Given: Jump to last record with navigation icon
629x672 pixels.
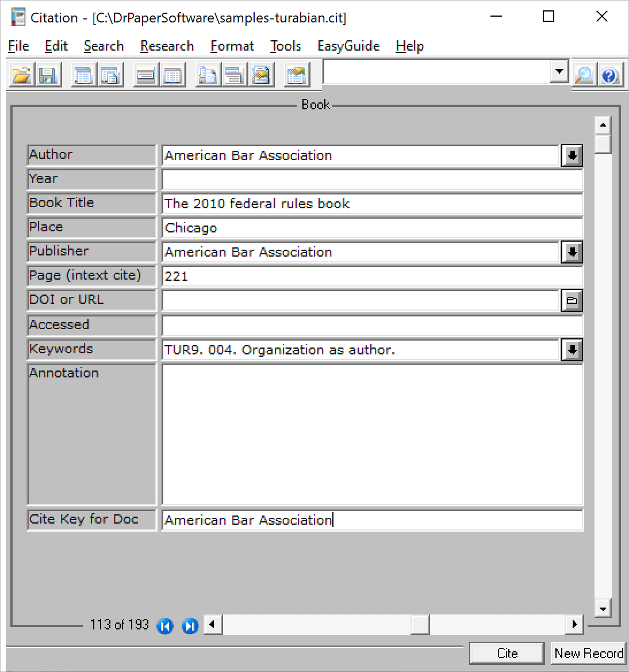Looking at the screenshot, I should [x=189, y=626].
